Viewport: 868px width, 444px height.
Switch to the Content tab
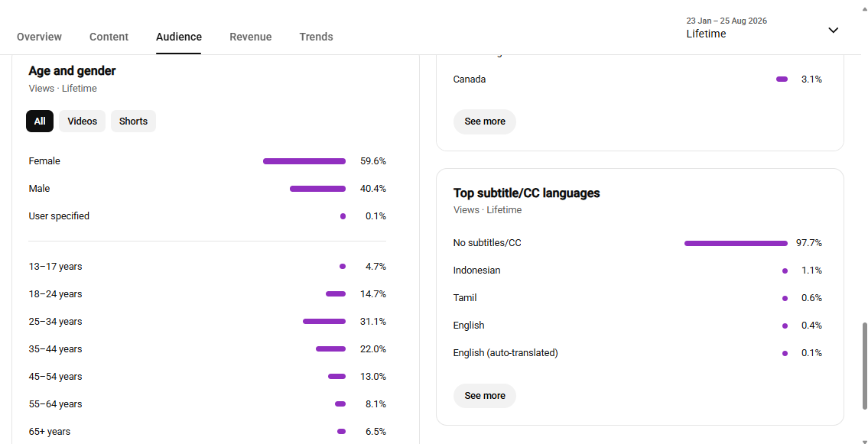(109, 37)
